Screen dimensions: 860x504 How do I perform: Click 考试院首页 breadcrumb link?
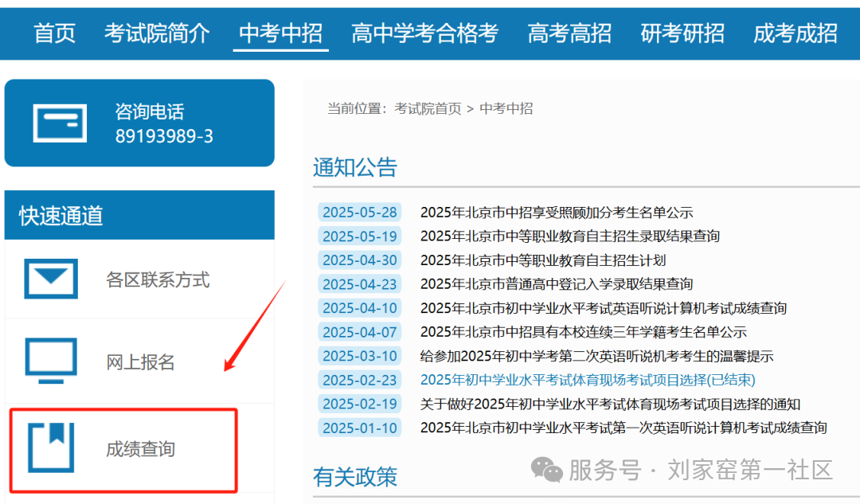428,108
